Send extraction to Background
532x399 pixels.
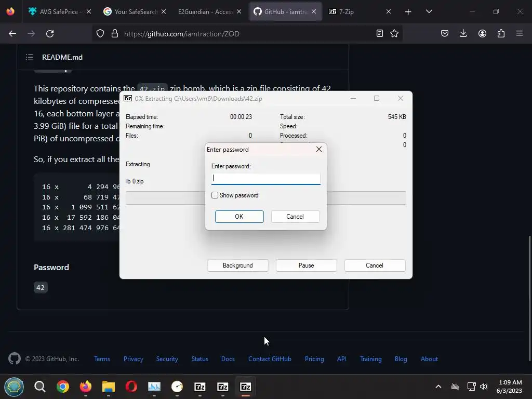pos(238,265)
